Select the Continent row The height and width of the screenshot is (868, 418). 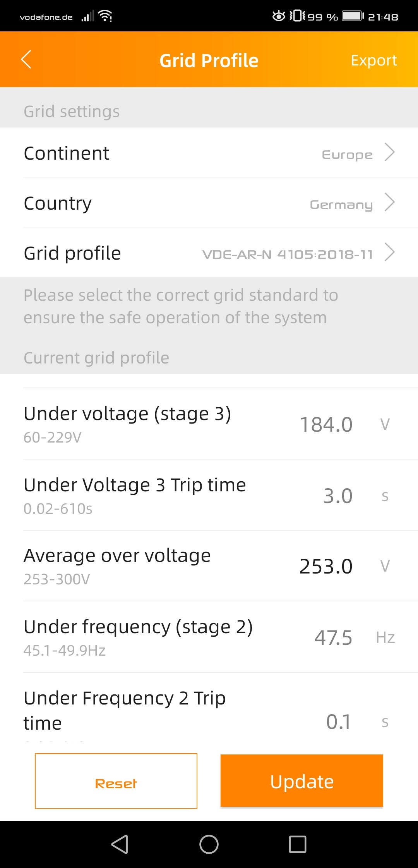pos(209,152)
